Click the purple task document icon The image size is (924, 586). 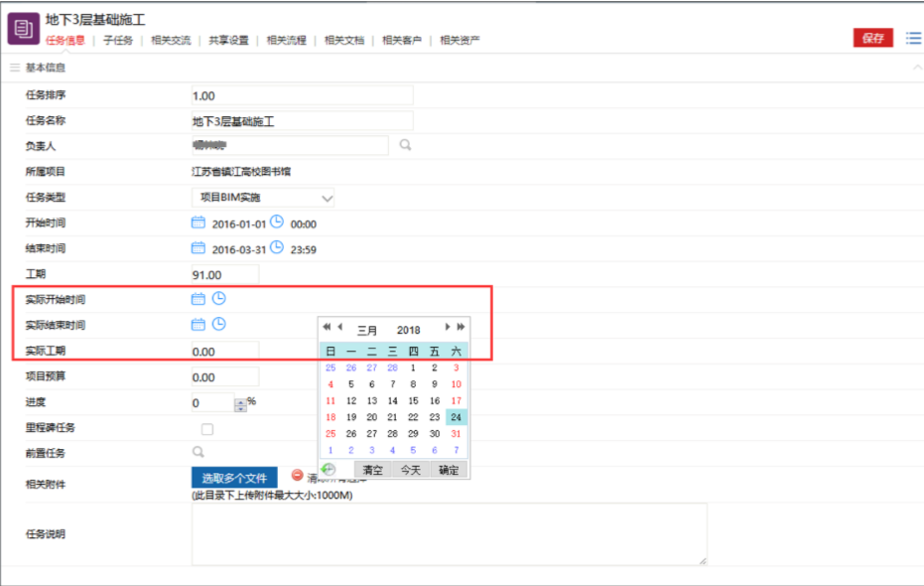(24, 28)
